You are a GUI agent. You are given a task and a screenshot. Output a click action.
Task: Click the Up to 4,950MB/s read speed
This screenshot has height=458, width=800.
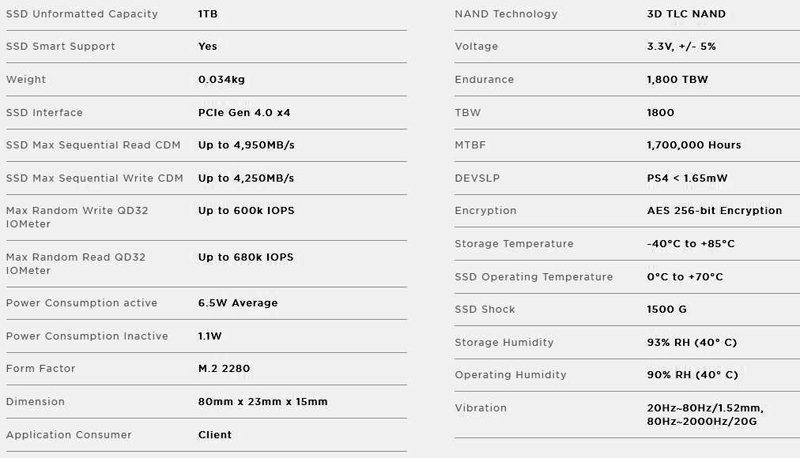(246, 145)
